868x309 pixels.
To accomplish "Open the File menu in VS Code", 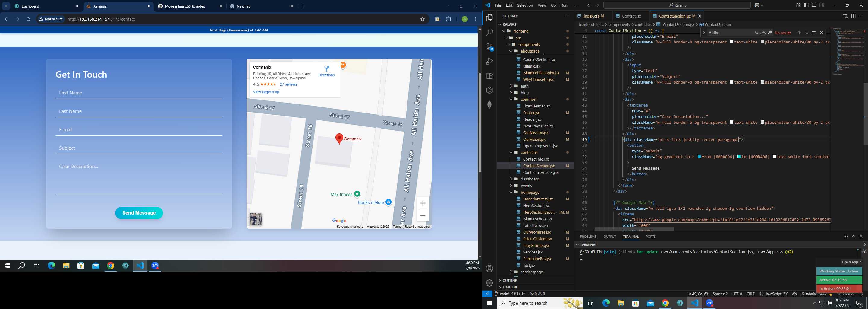I will [498, 5].
